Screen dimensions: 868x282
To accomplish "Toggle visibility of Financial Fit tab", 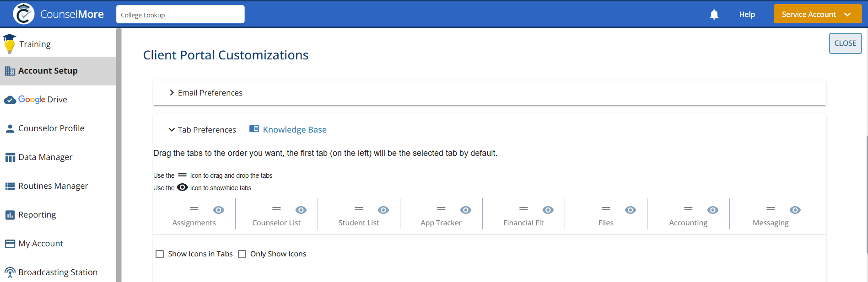I will coord(548,210).
